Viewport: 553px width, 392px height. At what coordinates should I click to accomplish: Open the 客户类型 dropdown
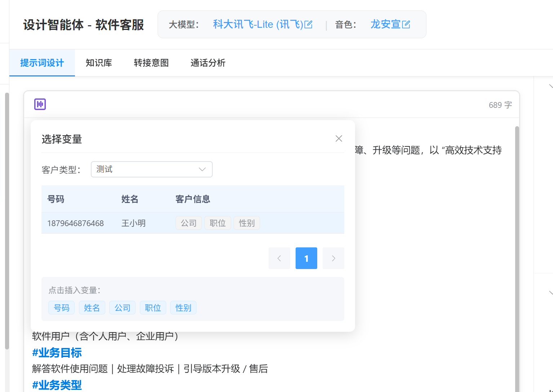tap(151, 169)
